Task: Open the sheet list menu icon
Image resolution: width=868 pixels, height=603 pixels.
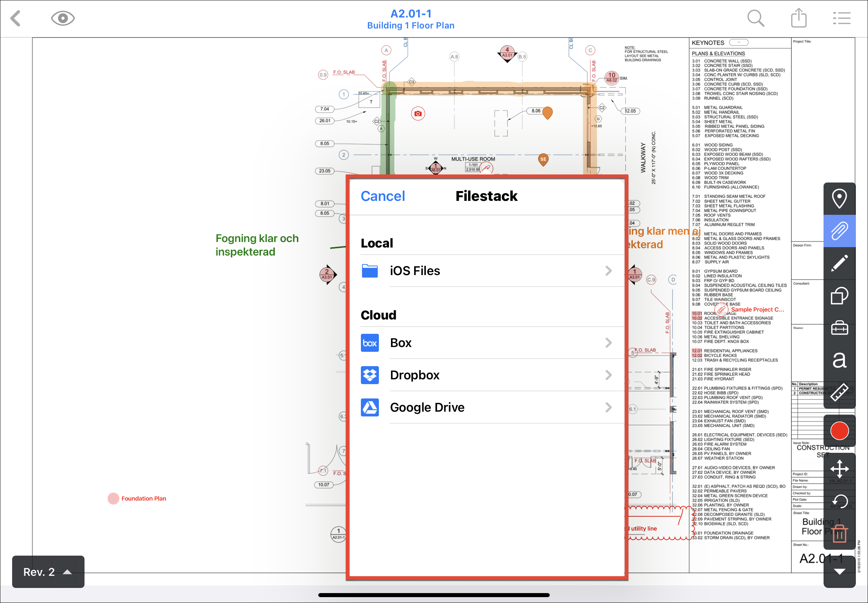Action: pos(842,18)
